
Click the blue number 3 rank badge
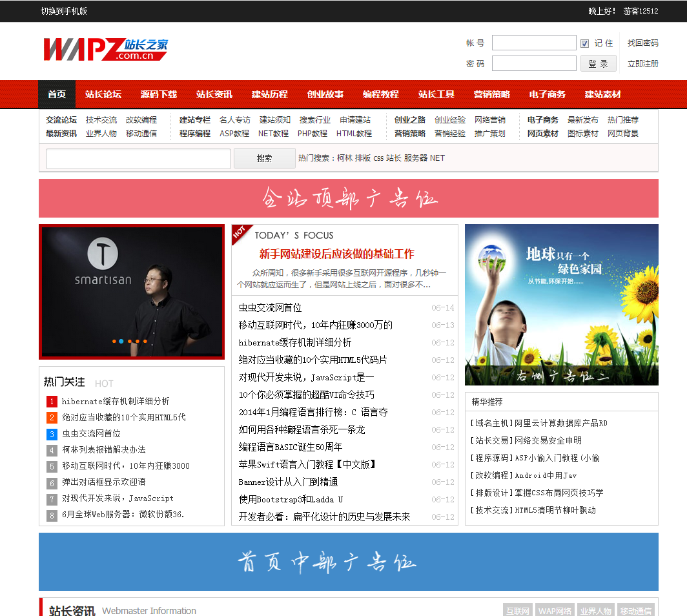point(52,434)
